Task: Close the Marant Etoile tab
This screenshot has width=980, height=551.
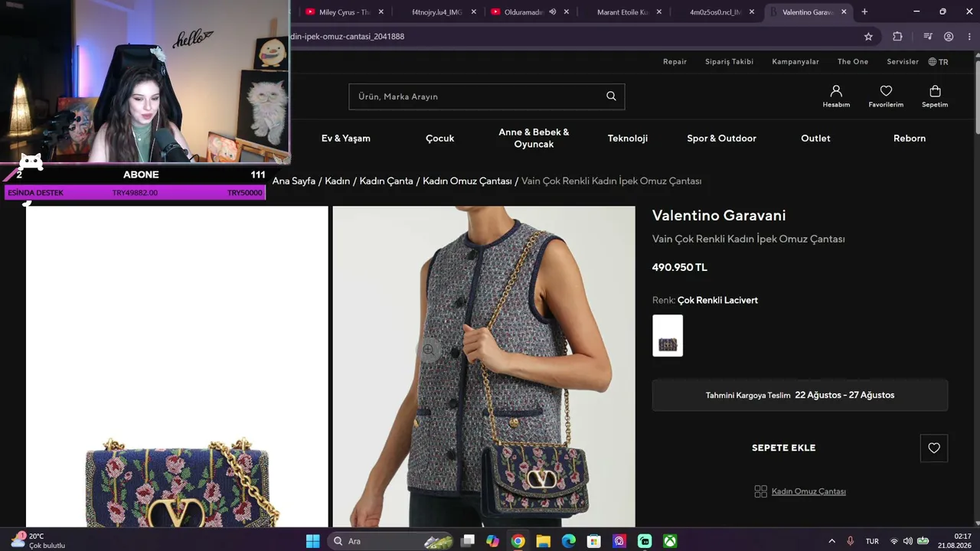Action: (x=658, y=12)
